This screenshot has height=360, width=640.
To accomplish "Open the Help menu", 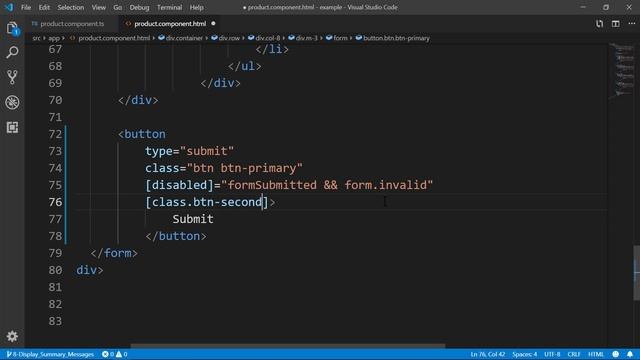I will pyautogui.click(x=196, y=7).
